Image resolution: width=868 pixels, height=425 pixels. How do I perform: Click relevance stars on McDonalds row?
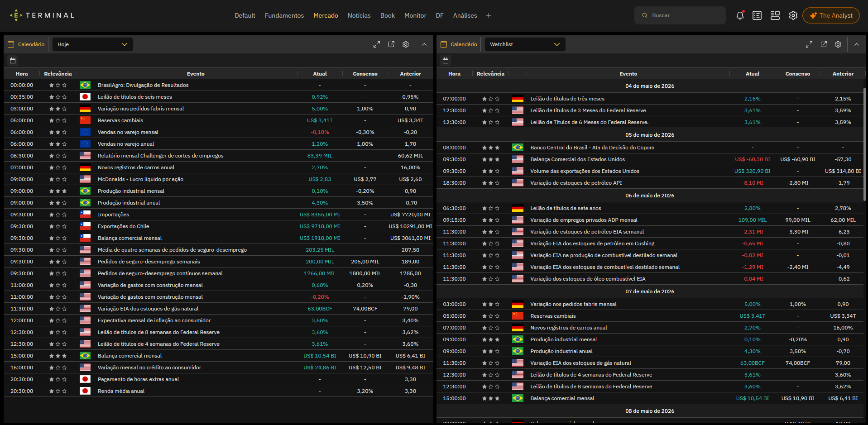click(58, 179)
